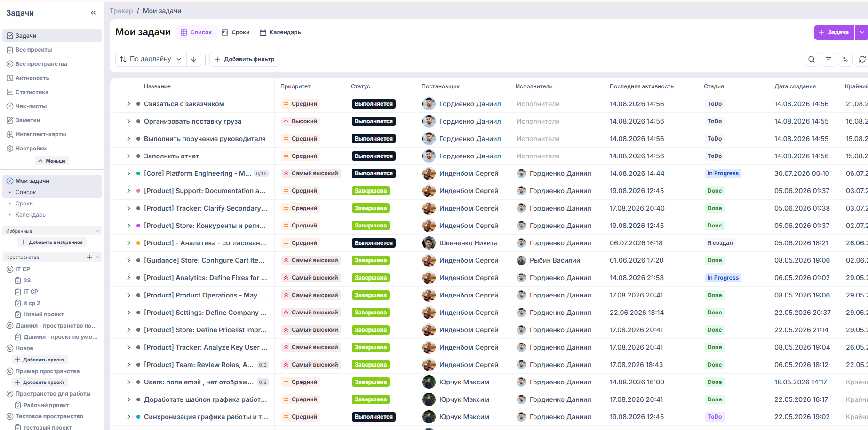Image resolution: width=868 pixels, height=430 pixels.
Task: Switch to the Список view tab
Action: (197, 32)
